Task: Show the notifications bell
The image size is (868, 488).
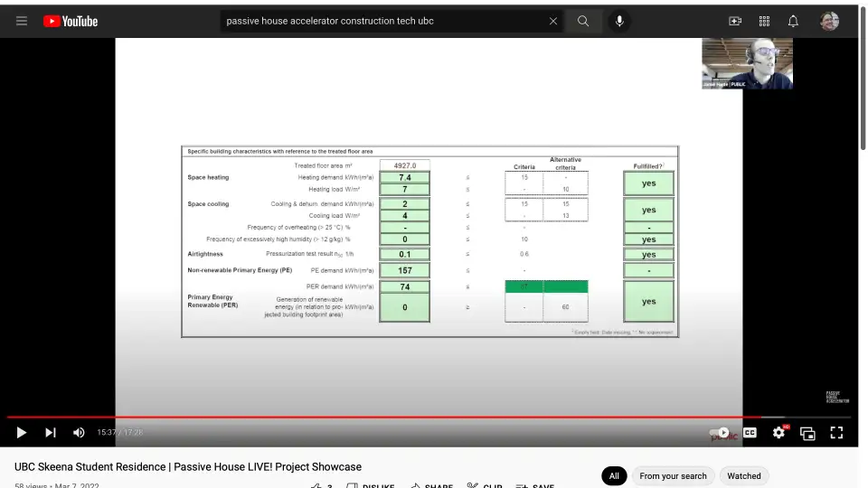Action: (793, 21)
